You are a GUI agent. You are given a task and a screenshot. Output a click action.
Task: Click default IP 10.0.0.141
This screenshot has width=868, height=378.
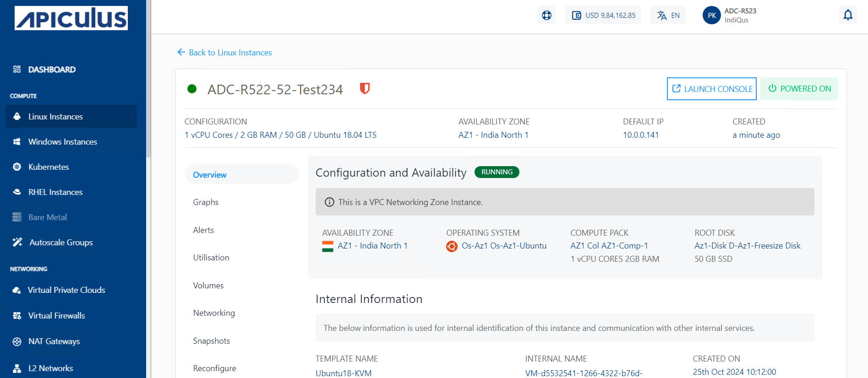(641, 135)
